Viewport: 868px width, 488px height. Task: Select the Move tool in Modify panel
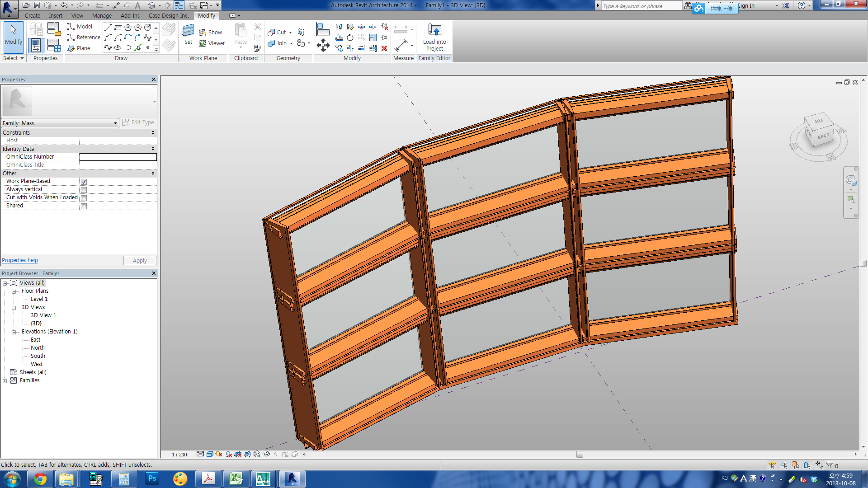323,45
